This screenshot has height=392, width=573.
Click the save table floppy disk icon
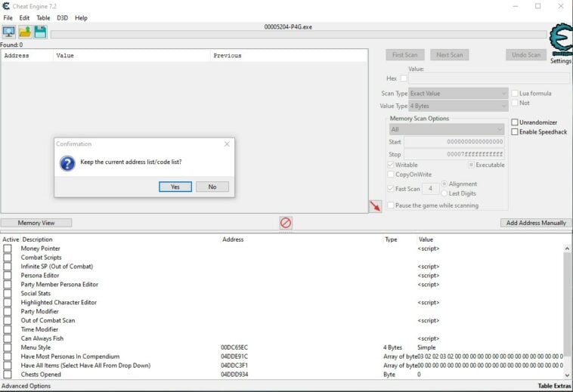point(39,32)
